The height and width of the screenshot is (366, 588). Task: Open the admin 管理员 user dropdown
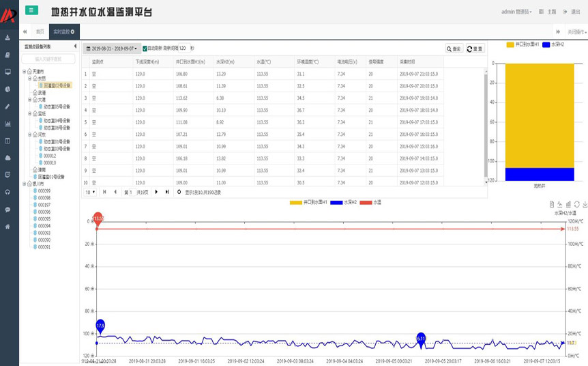tap(516, 12)
